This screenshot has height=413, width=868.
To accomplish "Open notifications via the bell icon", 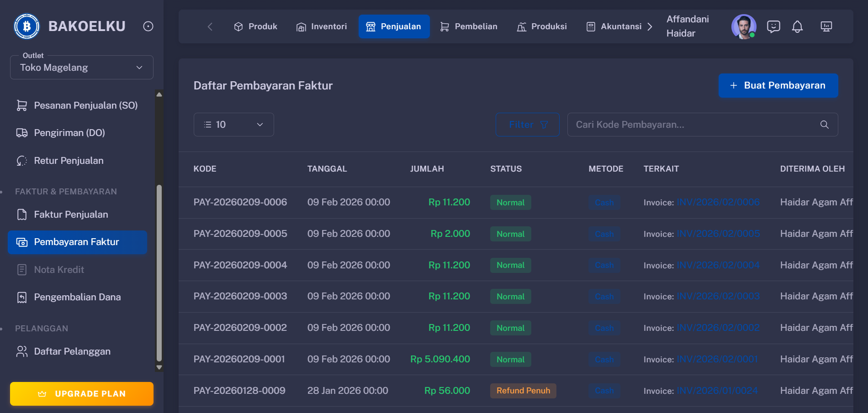I will point(798,26).
